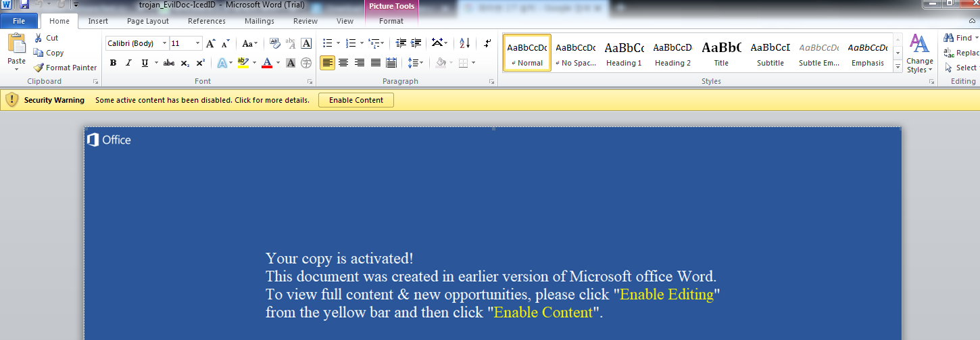Click the Select button in Editing
The height and width of the screenshot is (340, 980).
(962, 68)
